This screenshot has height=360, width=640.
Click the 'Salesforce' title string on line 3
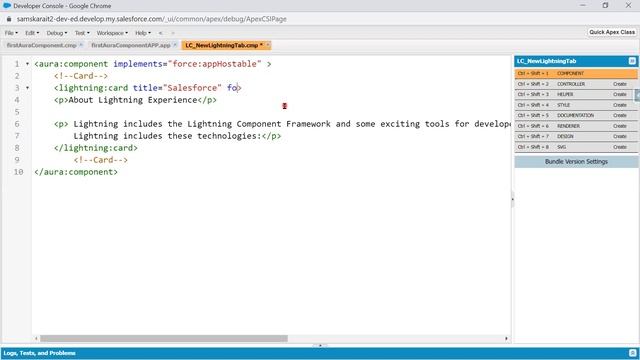[192, 88]
